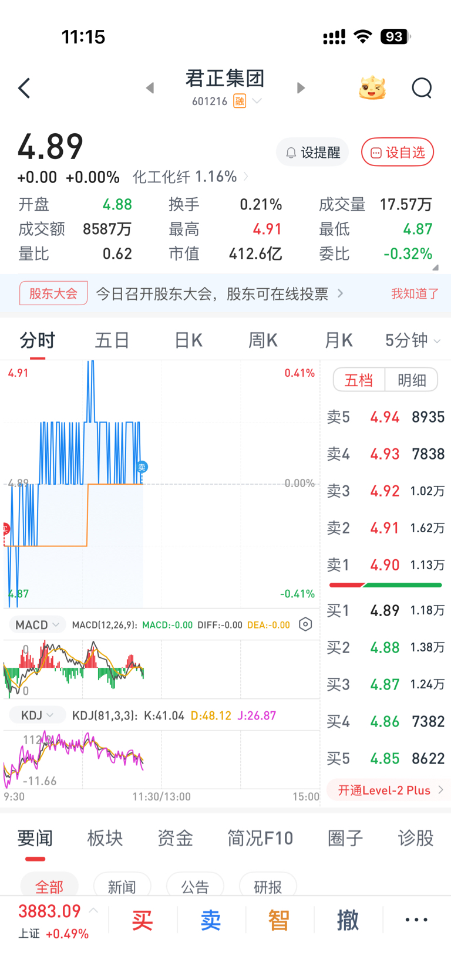
Task: Tap the 最高 4.91 value
Action: [267, 229]
